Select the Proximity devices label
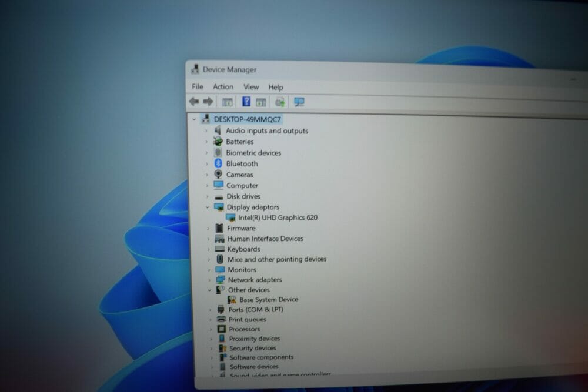Image resolution: width=588 pixels, height=392 pixels. coord(255,339)
